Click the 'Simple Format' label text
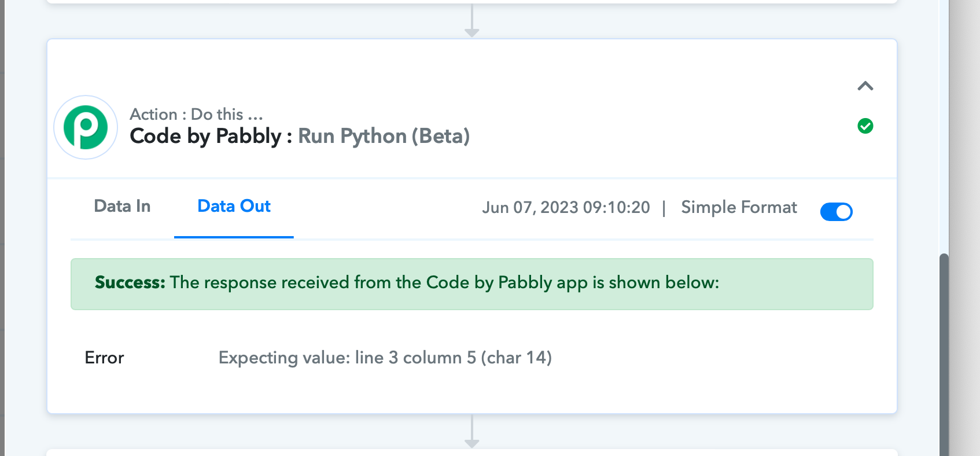Viewport: 980px width, 456px height. 739,207
